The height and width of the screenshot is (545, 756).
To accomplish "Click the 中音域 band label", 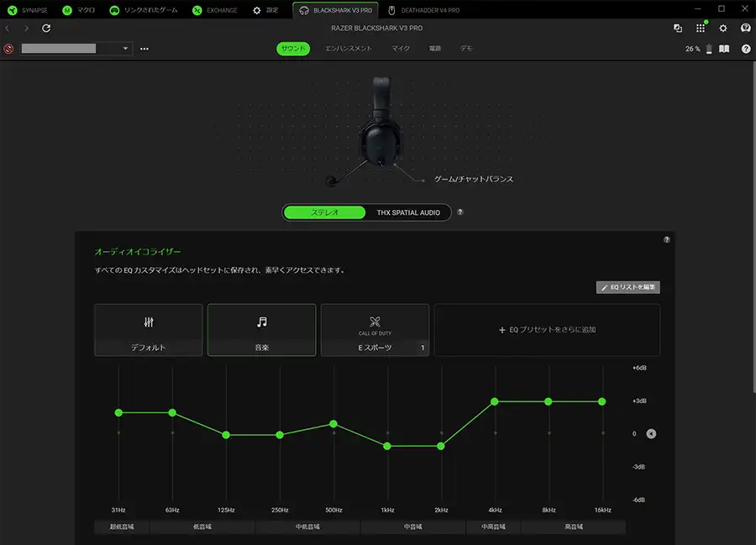I will click(413, 527).
